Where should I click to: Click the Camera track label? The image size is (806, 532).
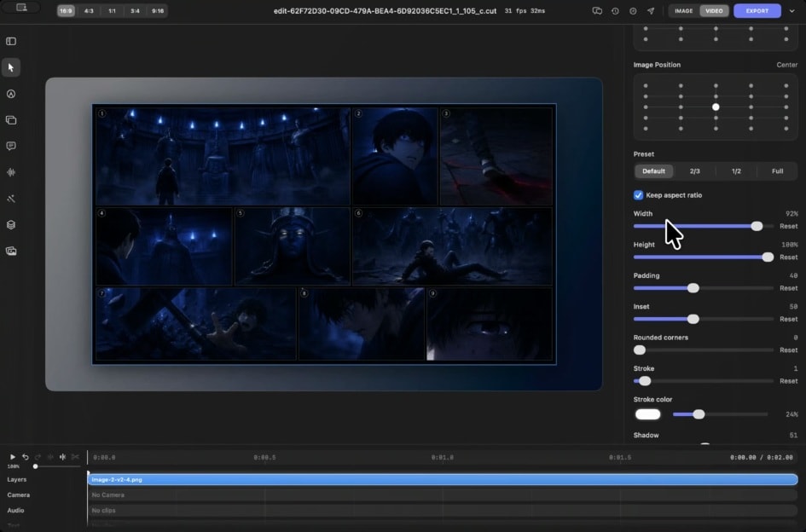click(x=19, y=495)
